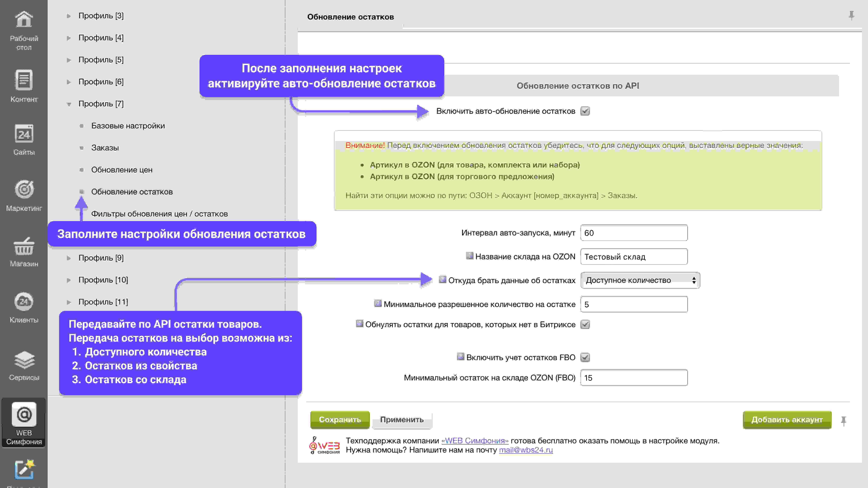The height and width of the screenshot is (488, 868).
Task: Toggle Включить авто-обновление остатков checkbox
Action: pyautogui.click(x=585, y=111)
